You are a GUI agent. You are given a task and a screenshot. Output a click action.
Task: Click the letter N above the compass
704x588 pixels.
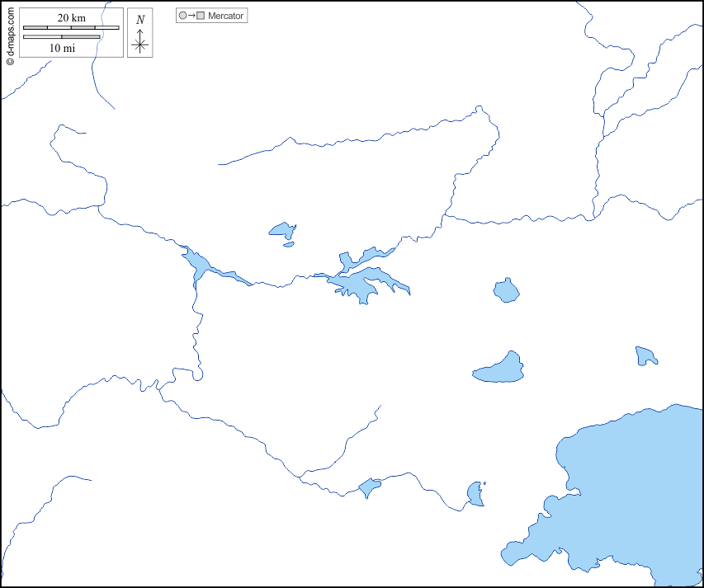pos(140,20)
